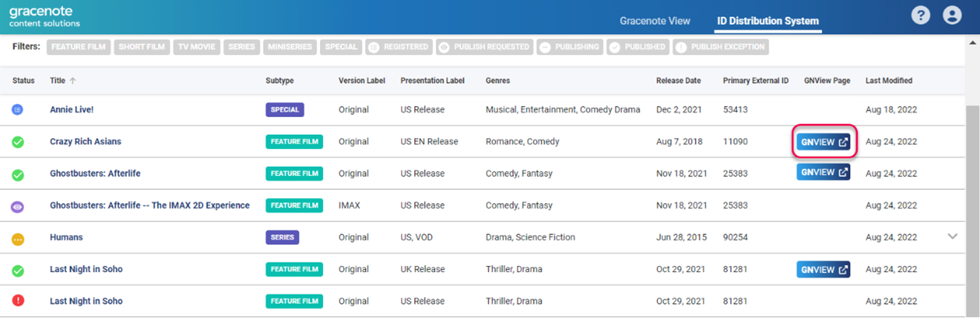Click the registered status icon for Annie Live!

coord(18,110)
